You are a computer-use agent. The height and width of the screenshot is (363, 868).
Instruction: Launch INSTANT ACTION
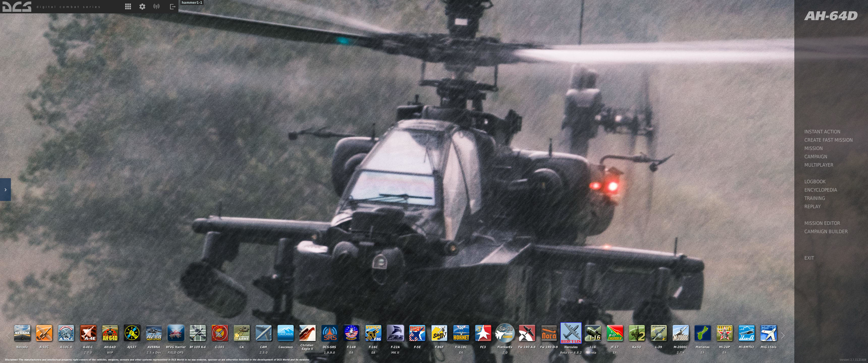point(822,132)
